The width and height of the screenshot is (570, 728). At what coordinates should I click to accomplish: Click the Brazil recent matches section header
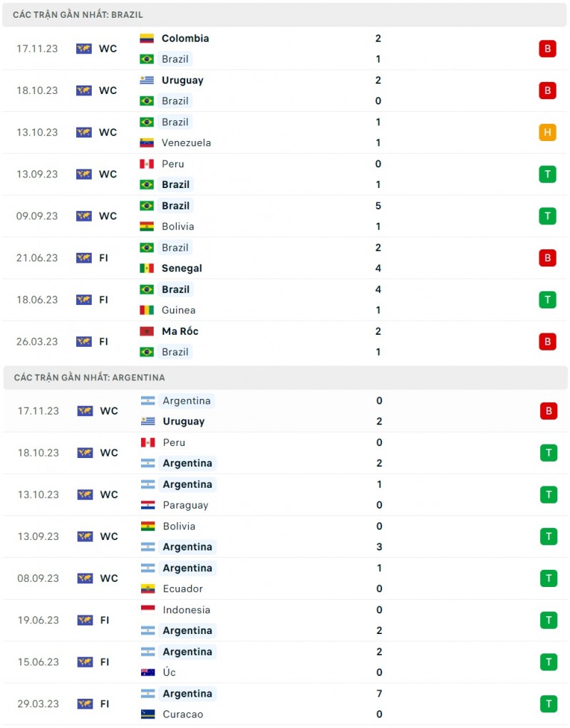(78, 14)
